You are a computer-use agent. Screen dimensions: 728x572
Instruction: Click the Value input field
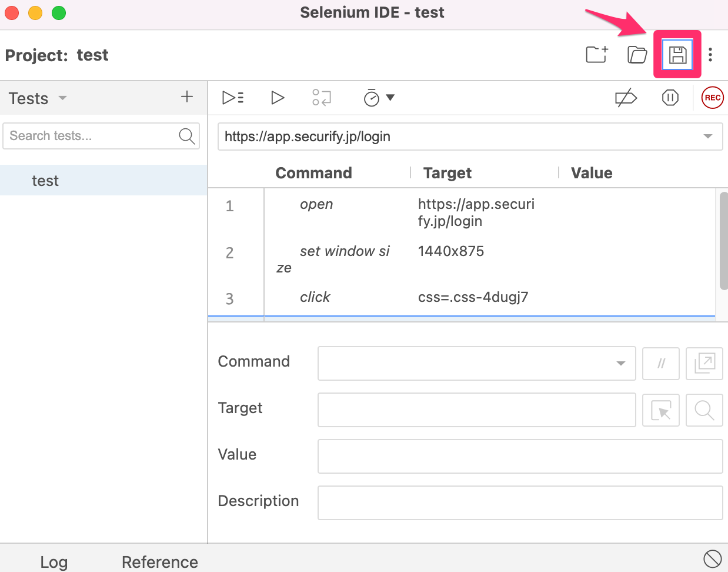point(520,456)
